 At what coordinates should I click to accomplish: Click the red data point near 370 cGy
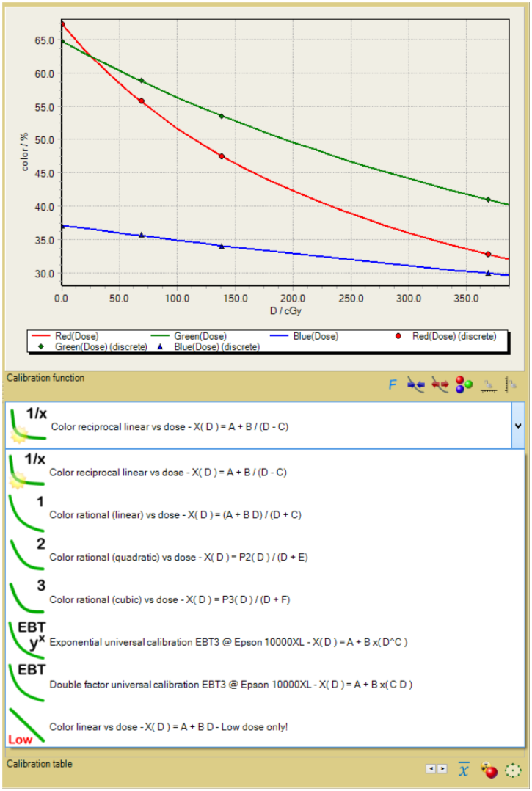click(488, 254)
